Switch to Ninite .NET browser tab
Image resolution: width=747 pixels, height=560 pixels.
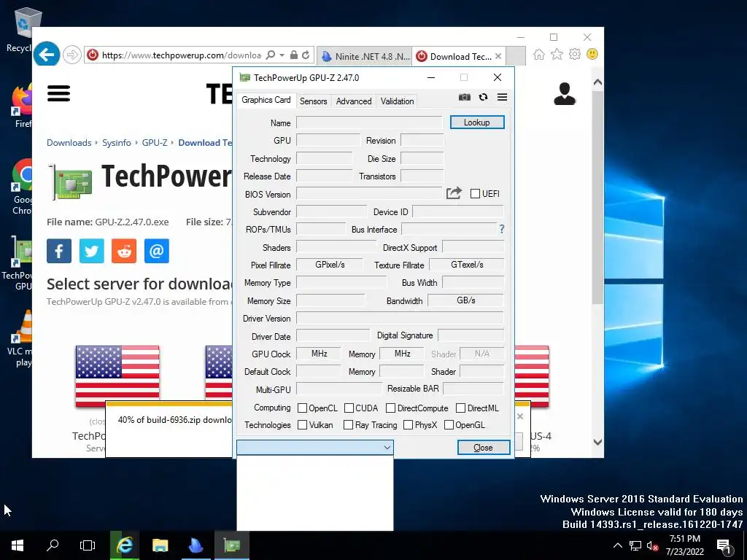tap(365, 56)
